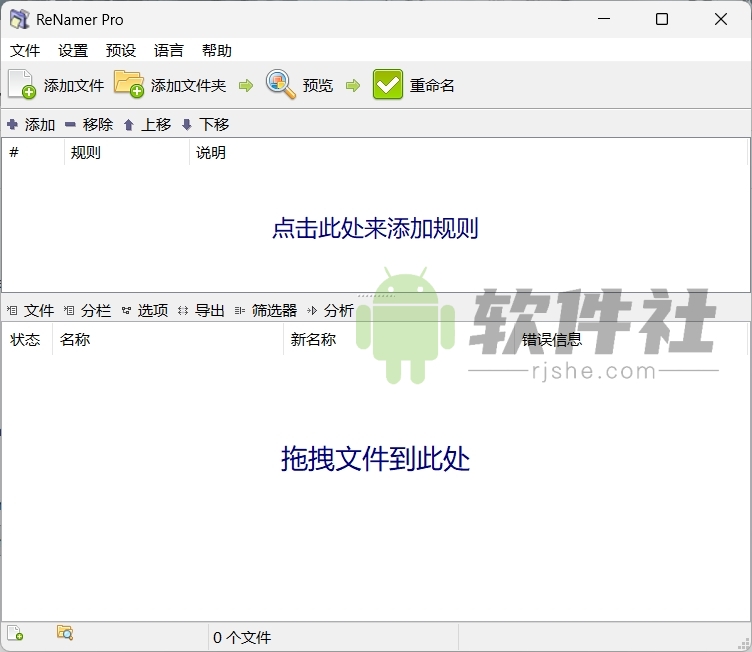Viewport: 752px width, 652px height.
Task: Click the Preview magnifier icon
Action: (281, 84)
